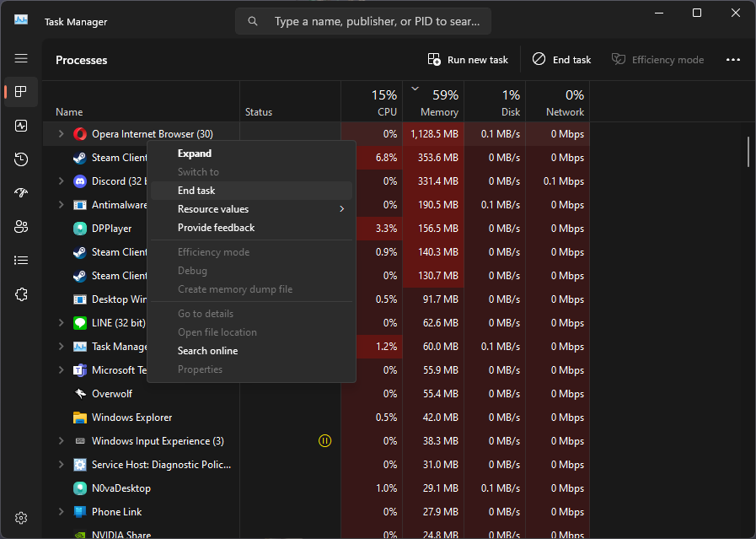Image resolution: width=756 pixels, height=539 pixels.
Task: Click the Microsoft Teams process icon
Action: coord(79,370)
